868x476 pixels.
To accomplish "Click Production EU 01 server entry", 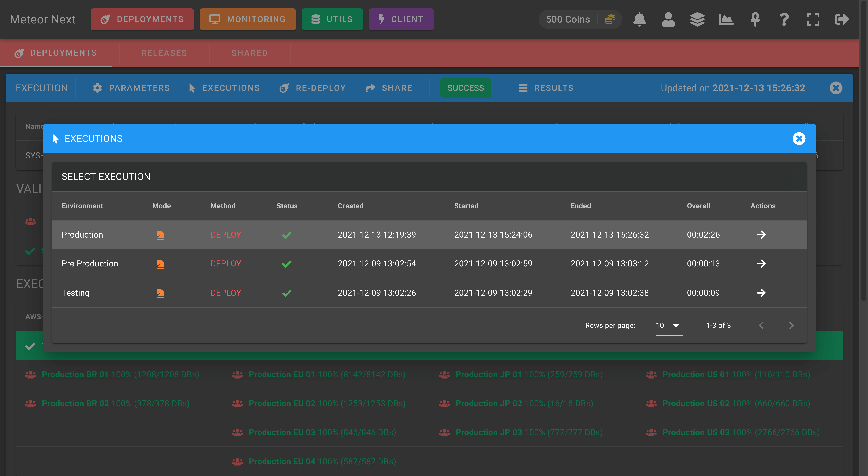I will pyautogui.click(x=327, y=374).
